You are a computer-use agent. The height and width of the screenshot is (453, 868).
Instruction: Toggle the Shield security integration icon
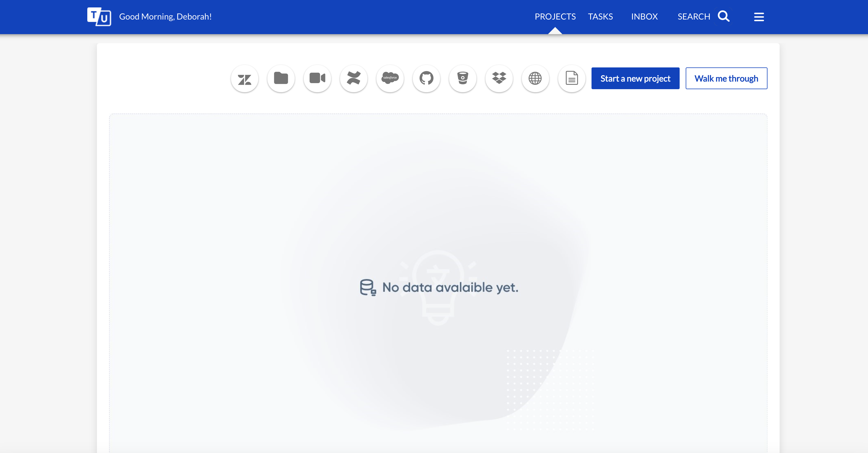(462, 78)
